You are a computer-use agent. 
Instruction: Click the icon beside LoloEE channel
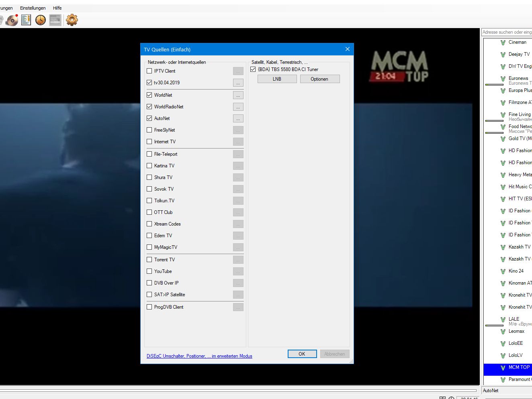[503, 344]
